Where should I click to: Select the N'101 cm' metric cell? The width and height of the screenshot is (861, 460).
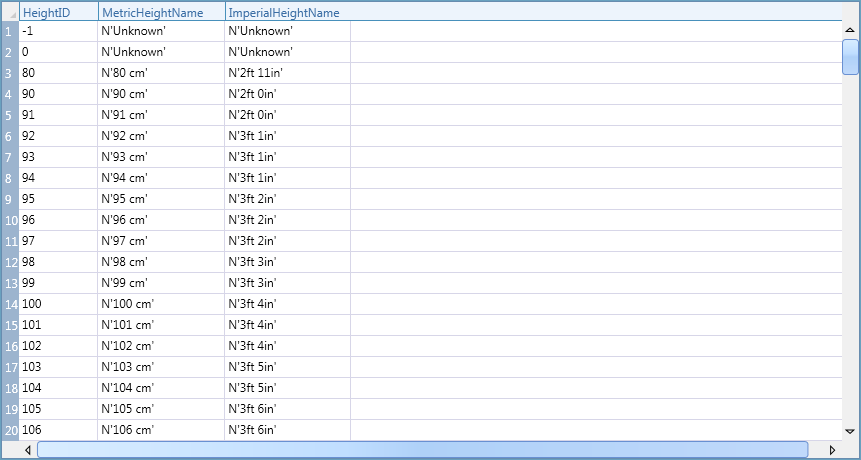(x=161, y=325)
